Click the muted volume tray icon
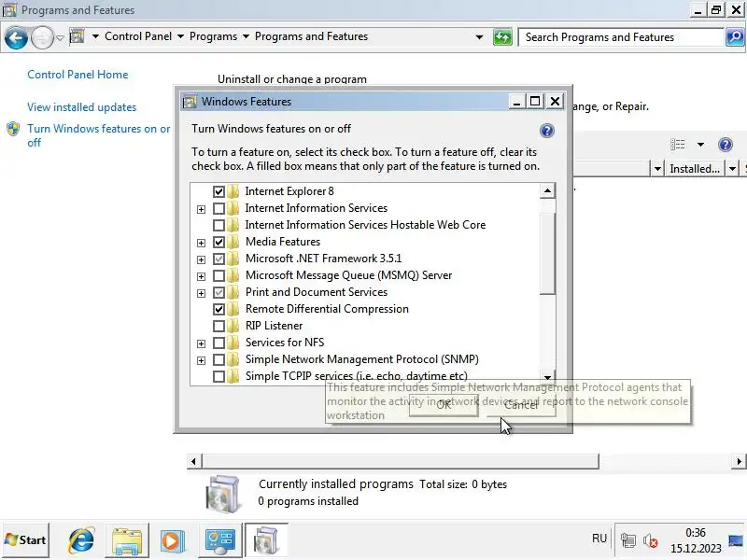Viewport: 747px width, 560px height. pos(650,540)
